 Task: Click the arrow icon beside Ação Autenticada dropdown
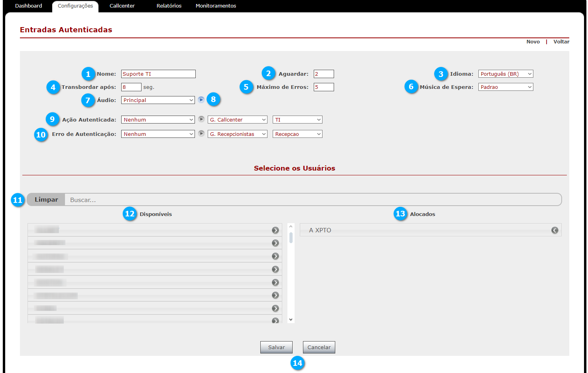click(x=201, y=119)
